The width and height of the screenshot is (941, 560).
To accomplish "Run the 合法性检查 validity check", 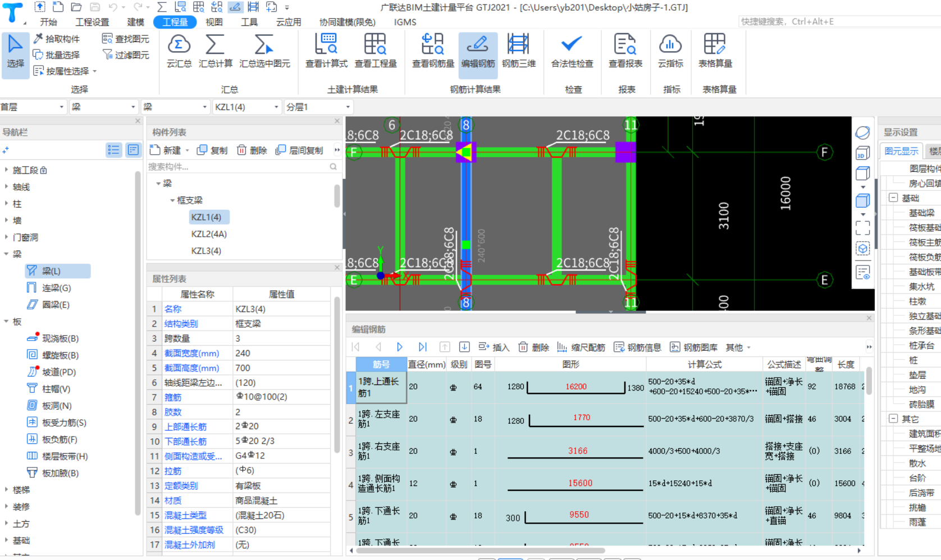I will pyautogui.click(x=572, y=51).
